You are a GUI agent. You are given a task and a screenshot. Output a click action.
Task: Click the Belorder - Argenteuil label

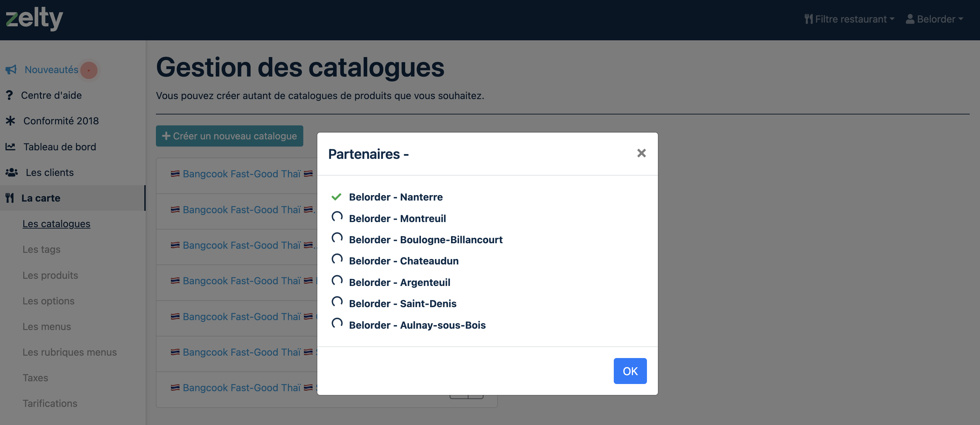tap(399, 283)
